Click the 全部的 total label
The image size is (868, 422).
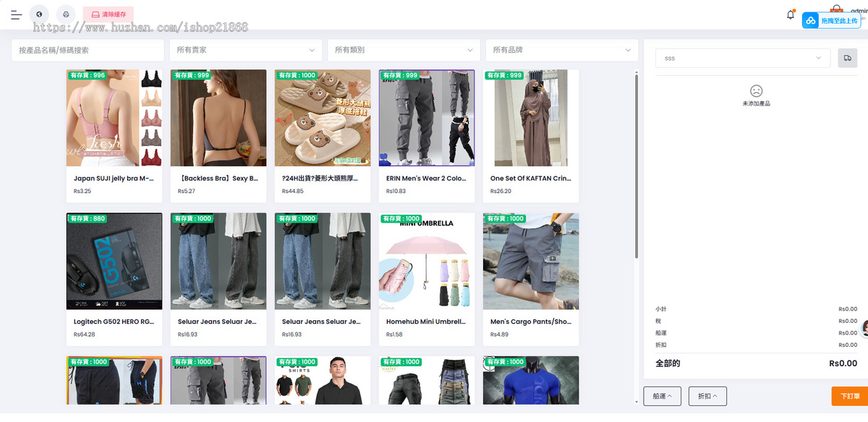pyautogui.click(x=668, y=363)
